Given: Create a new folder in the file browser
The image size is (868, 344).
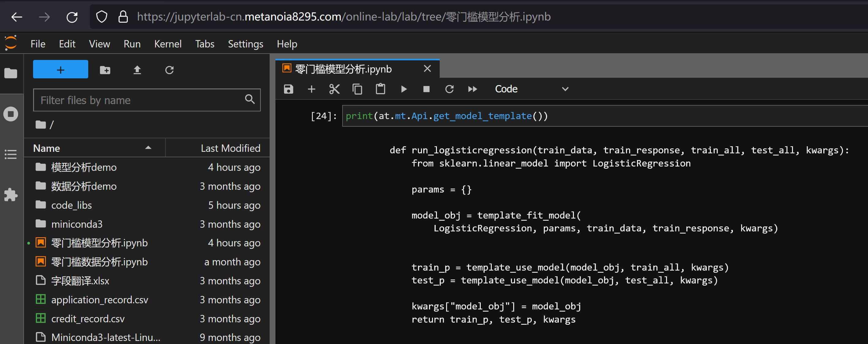Looking at the screenshot, I should tap(105, 70).
